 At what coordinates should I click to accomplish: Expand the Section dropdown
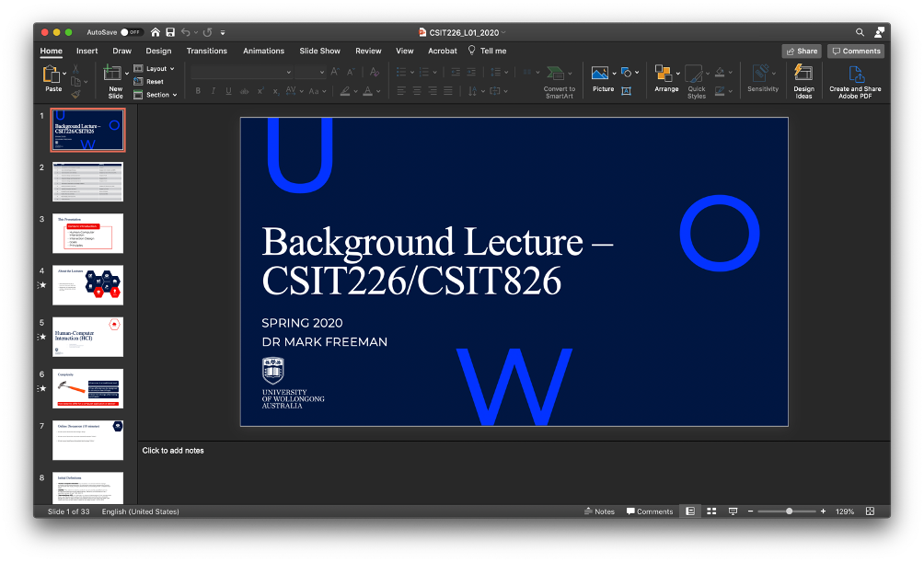(155, 95)
